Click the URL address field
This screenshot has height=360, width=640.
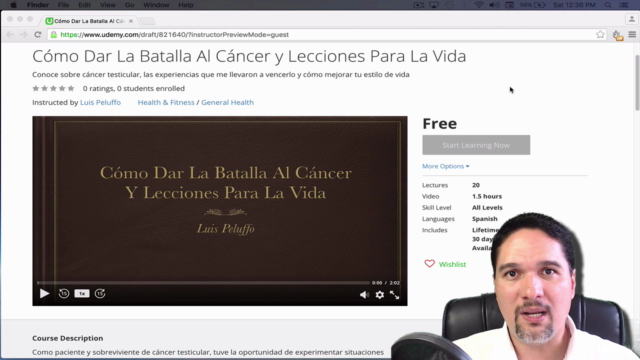pyautogui.click(x=327, y=35)
